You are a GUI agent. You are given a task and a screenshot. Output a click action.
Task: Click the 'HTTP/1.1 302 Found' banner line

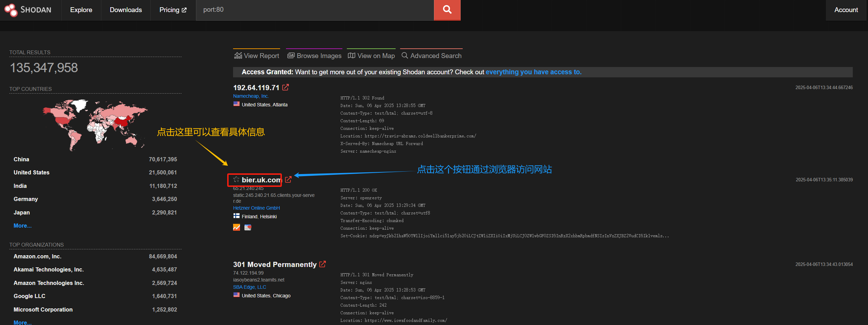[x=362, y=98]
